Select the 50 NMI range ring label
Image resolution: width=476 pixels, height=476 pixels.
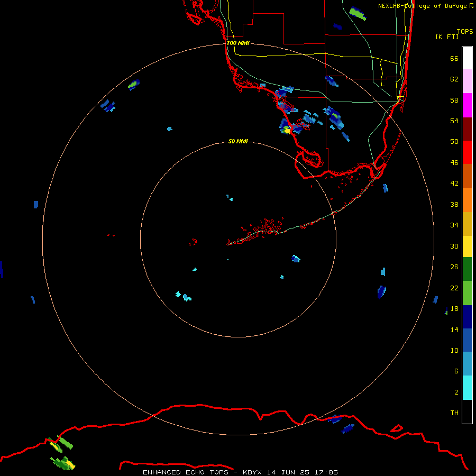(238, 141)
